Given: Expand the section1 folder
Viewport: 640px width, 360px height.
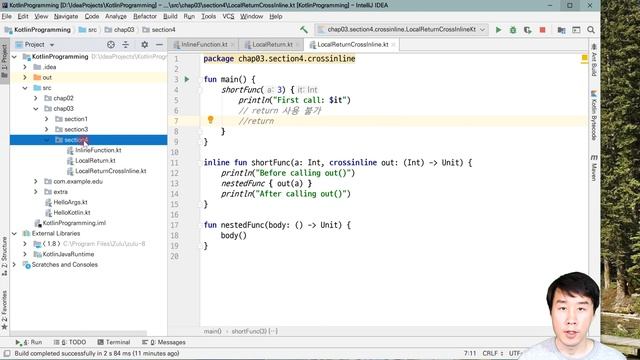Looking at the screenshot, I should coord(47,119).
